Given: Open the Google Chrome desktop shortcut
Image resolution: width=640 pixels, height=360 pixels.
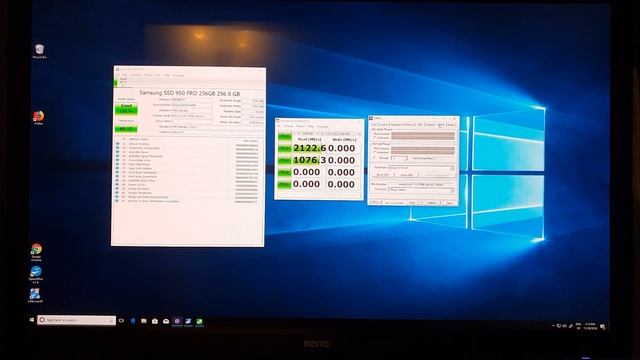Looking at the screenshot, I should (36, 252).
